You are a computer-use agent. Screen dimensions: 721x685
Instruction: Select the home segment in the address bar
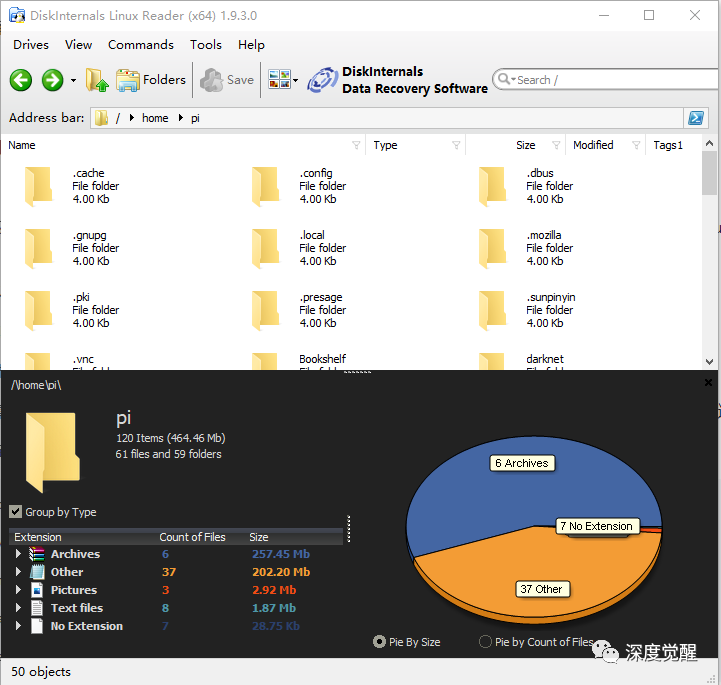tap(155, 118)
